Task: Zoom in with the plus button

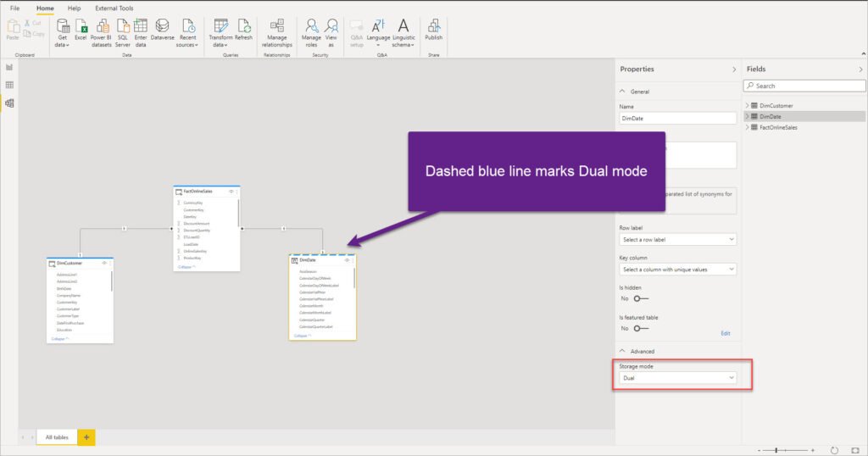Action: click(x=813, y=450)
